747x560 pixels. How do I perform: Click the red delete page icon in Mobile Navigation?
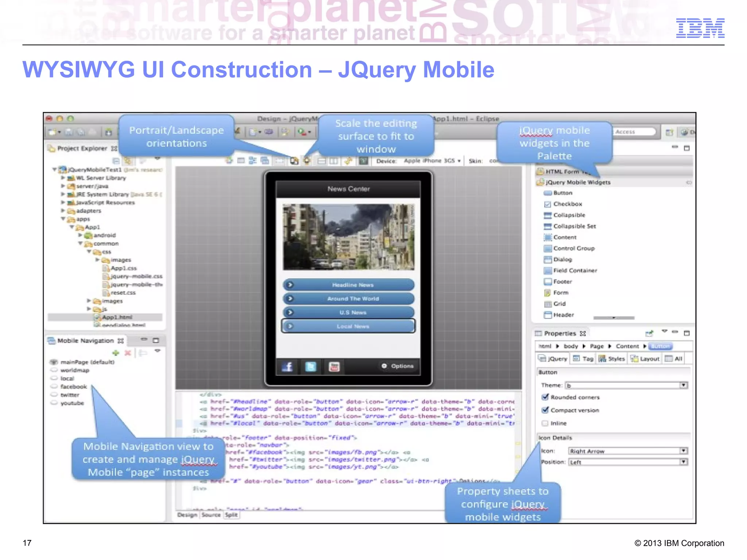pyautogui.click(x=128, y=353)
